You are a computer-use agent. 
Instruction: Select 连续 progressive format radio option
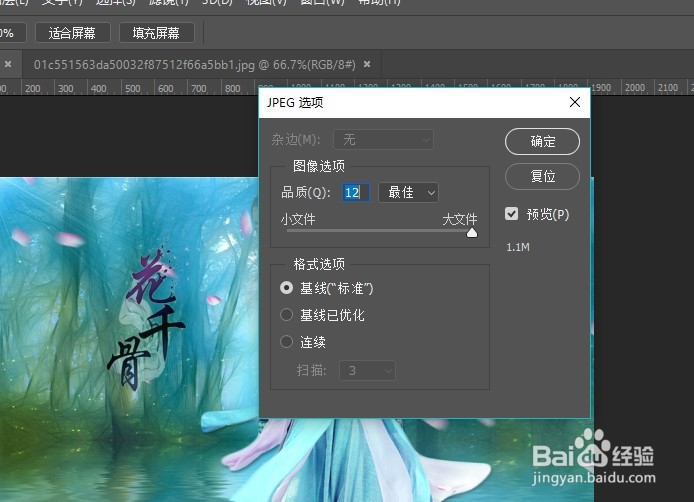pyautogui.click(x=287, y=342)
